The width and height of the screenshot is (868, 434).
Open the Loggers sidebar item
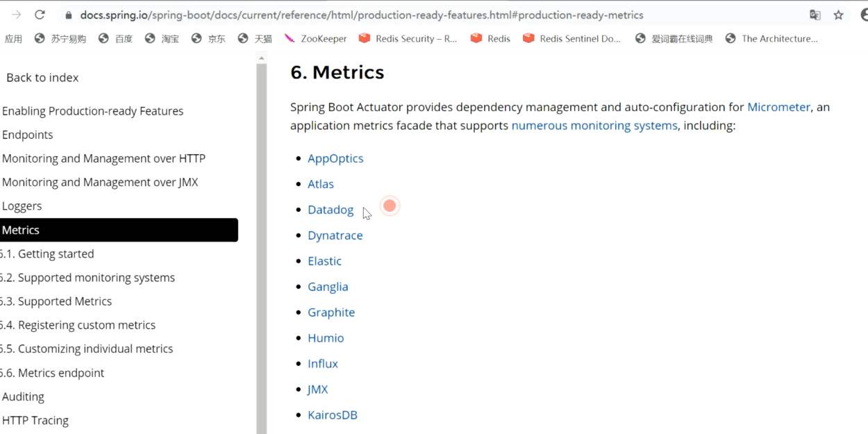[22, 206]
